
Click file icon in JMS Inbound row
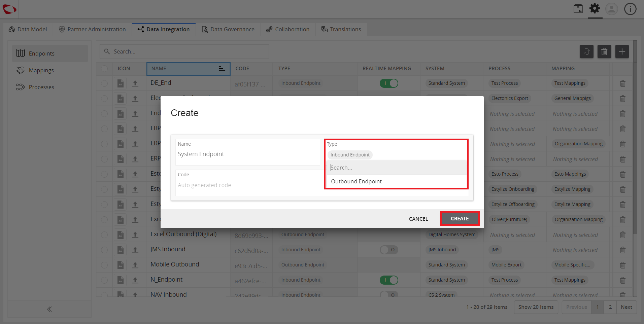121,250
